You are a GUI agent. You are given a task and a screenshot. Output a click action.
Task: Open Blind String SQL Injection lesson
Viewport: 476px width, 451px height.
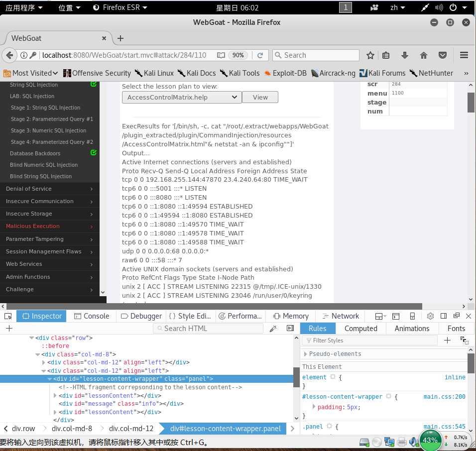41,176
